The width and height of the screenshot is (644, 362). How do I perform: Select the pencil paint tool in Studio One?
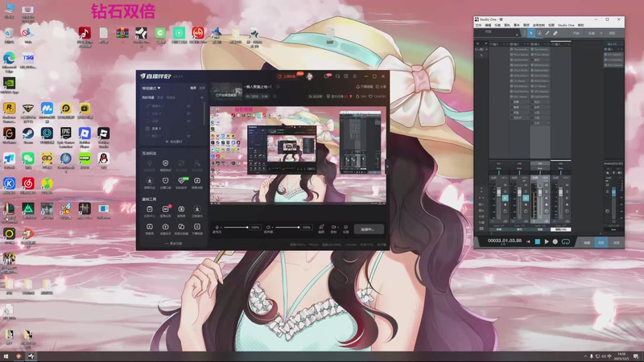[547, 33]
